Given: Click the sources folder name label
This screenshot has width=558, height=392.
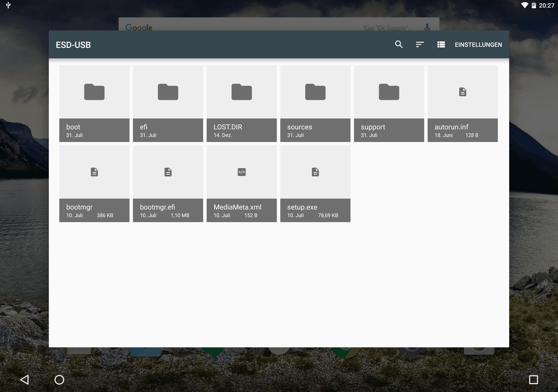Looking at the screenshot, I should (300, 127).
